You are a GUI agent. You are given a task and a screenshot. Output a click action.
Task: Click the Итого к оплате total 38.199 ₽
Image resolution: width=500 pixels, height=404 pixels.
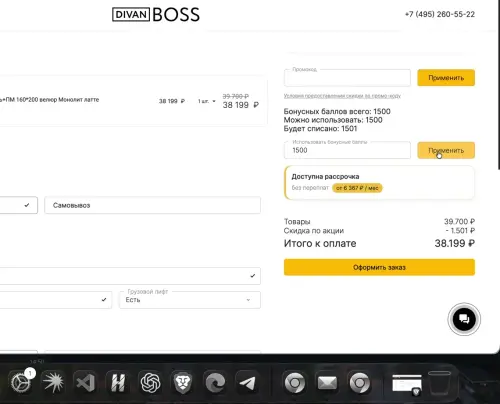(455, 243)
